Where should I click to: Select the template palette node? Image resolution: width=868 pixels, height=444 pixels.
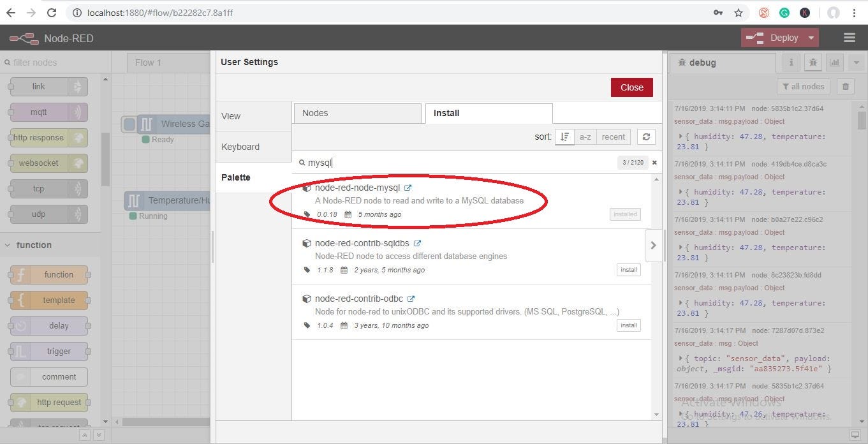pos(49,300)
